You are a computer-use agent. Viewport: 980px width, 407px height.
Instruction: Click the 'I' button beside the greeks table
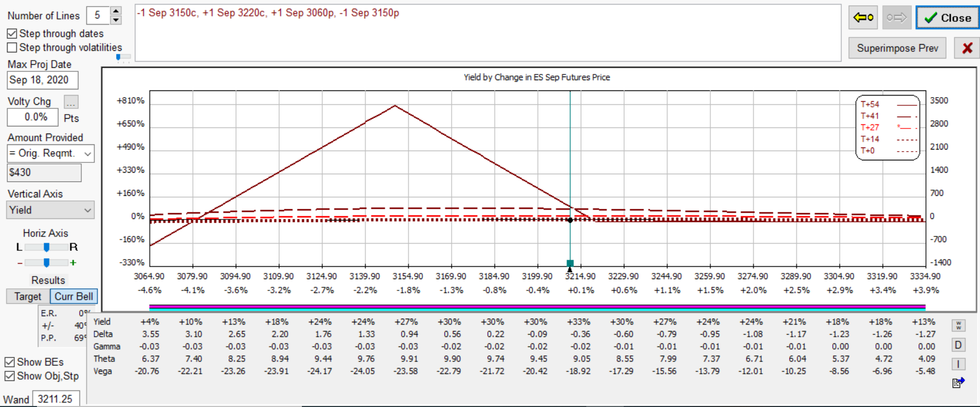[x=958, y=364]
